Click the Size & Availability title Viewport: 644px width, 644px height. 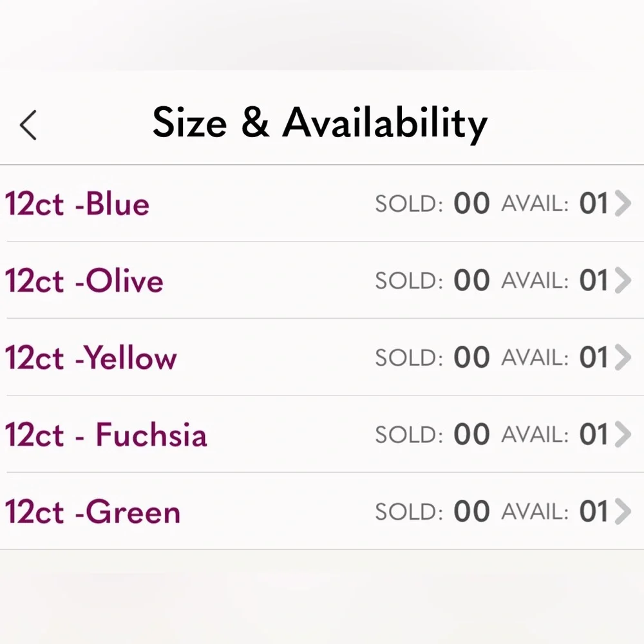coord(320,123)
